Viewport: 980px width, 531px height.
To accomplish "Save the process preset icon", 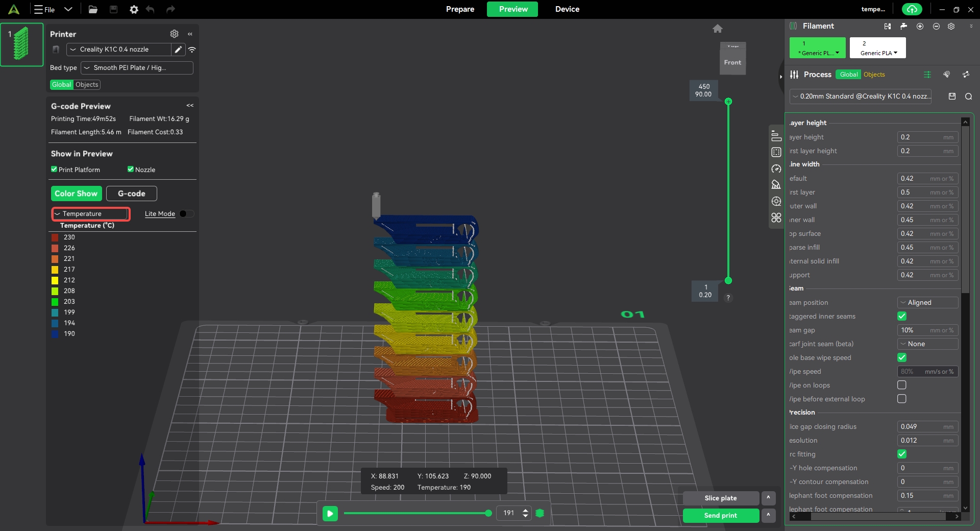I will point(952,96).
